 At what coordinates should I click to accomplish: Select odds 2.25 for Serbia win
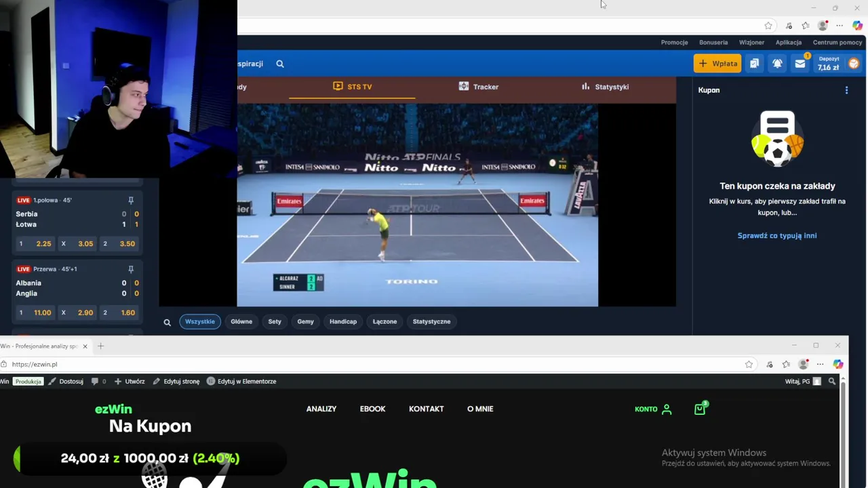[x=34, y=243]
